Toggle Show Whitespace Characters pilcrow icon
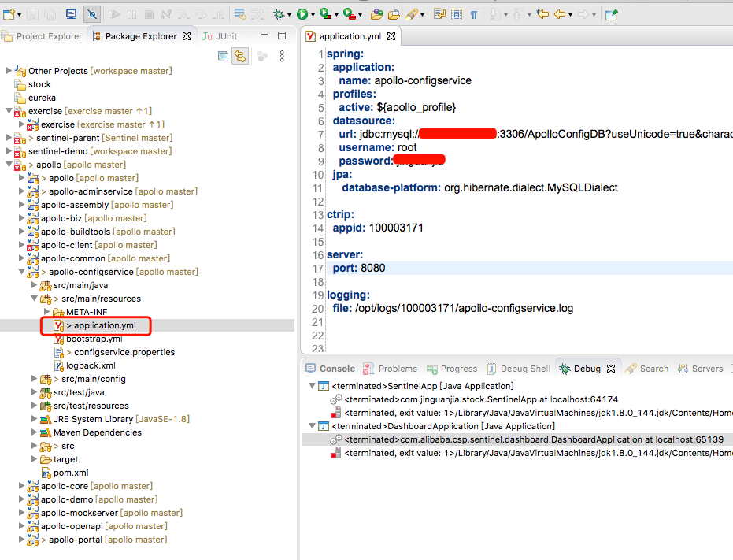The height and width of the screenshot is (560, 733). (473, 14)
